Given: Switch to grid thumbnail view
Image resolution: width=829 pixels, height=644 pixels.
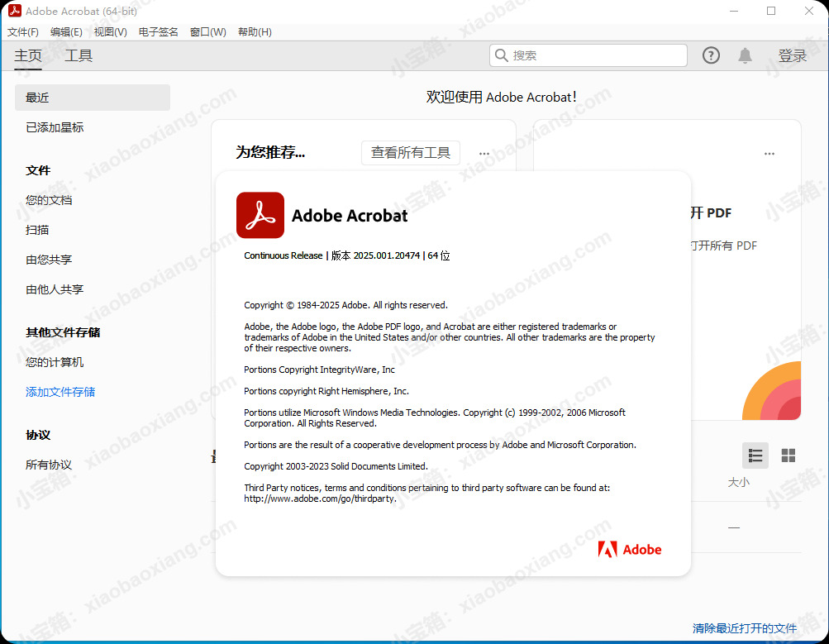Looking at the screenshot, I should (789, 456).
